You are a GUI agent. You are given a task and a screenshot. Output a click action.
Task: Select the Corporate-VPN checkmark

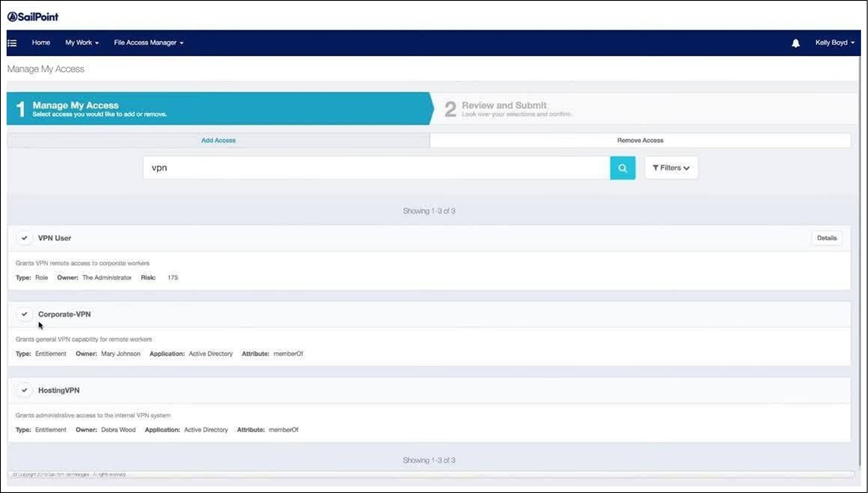(x=25, y=314)
